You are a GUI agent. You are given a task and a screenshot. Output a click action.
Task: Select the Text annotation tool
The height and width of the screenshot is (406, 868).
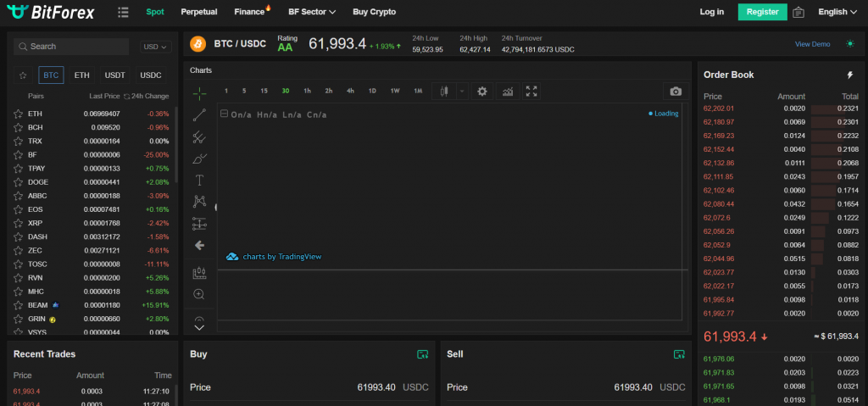click(x=199, y=180)
